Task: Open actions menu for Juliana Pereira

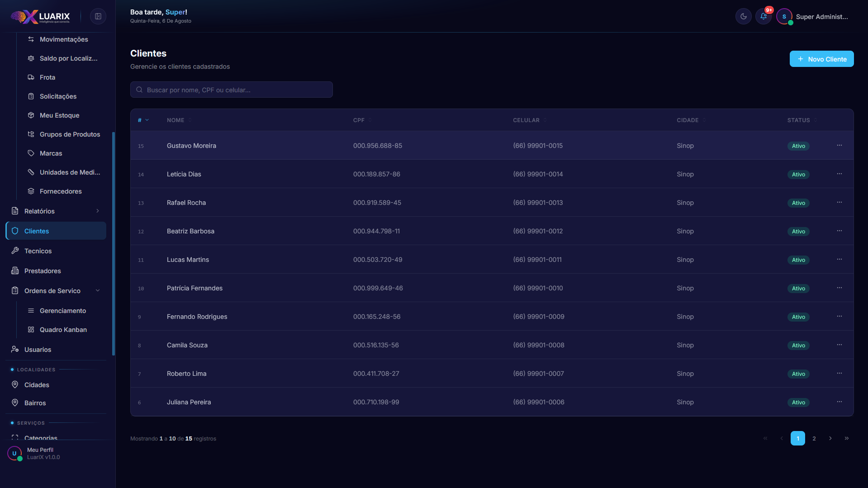Action: pyautogui.click(x=840, y=402)
